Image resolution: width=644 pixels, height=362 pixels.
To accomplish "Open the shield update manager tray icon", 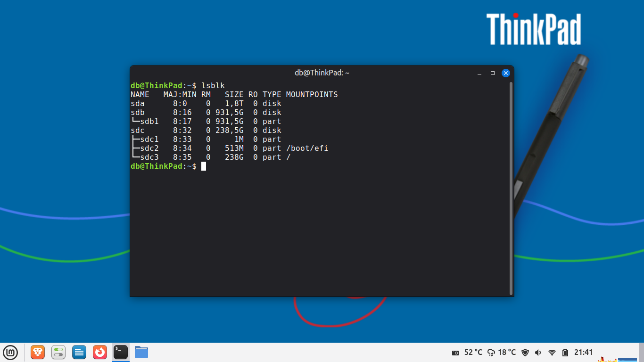I will [525, 353].
